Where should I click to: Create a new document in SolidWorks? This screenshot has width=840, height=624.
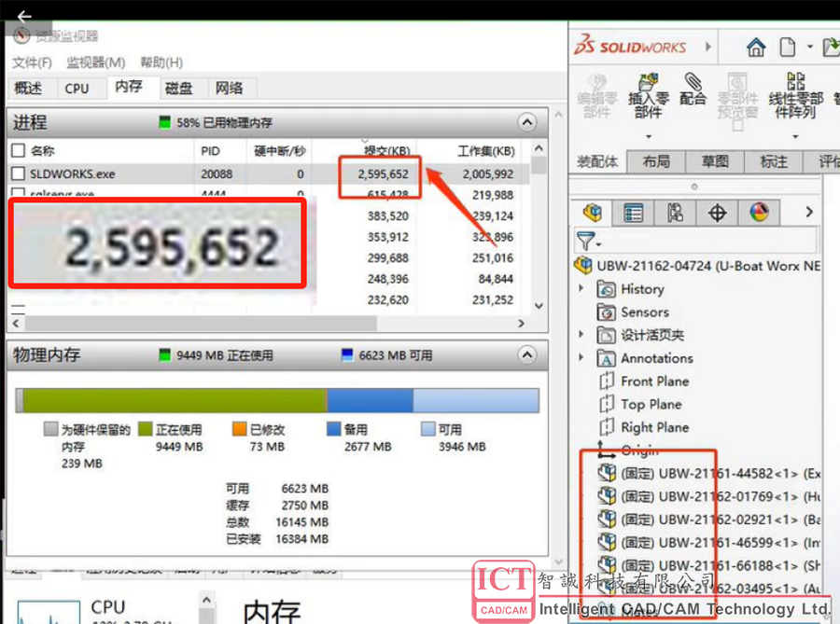tap(787, 47)
